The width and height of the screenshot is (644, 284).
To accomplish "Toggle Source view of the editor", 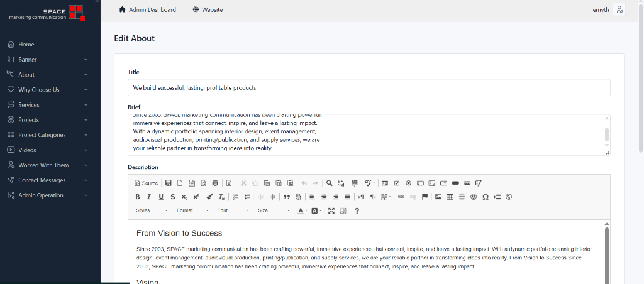I will click(146, 183).
